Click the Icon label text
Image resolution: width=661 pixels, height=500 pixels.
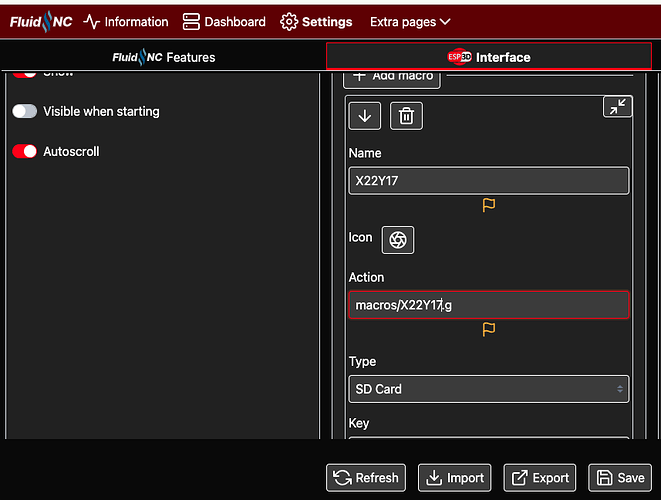tap(360, 237)
